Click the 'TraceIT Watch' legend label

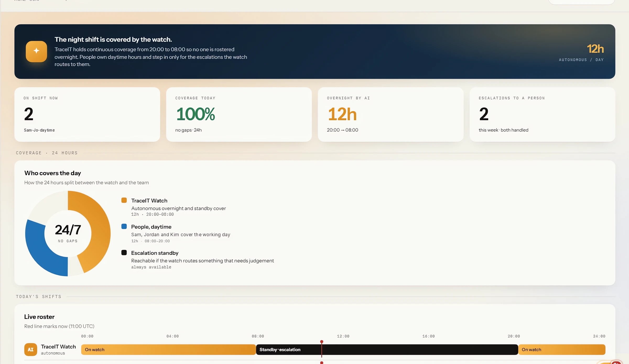[149, 201]
